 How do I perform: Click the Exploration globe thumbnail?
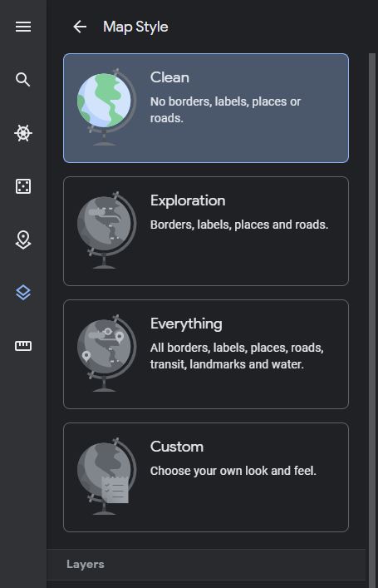pos(106,230)
